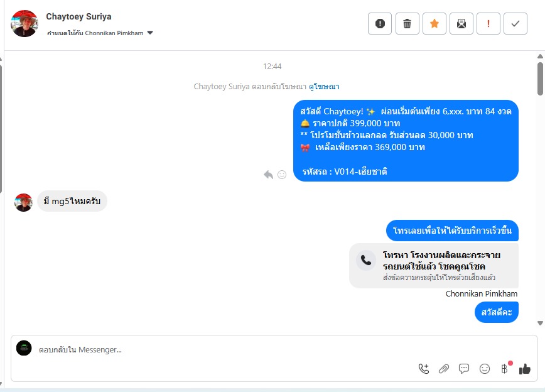Viewport: 545px width, 392px height.
Task: Click chat scrollbar down arrow
Action: (540, 323)
